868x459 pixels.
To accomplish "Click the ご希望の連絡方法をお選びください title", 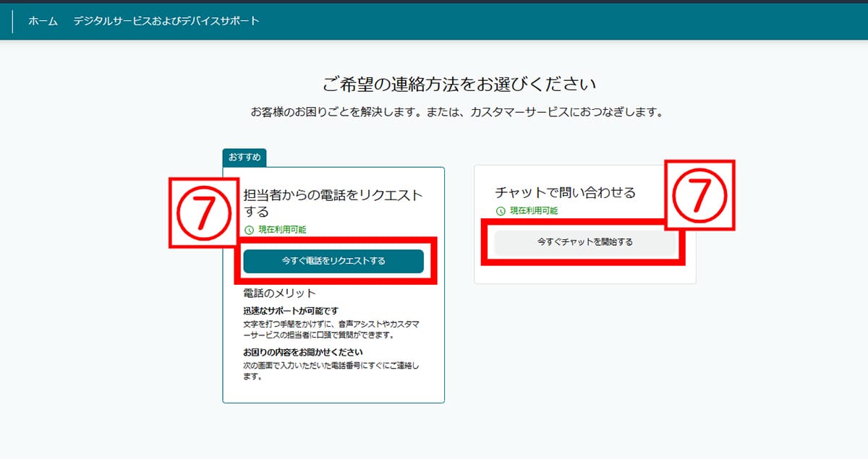I will [459, 84].
